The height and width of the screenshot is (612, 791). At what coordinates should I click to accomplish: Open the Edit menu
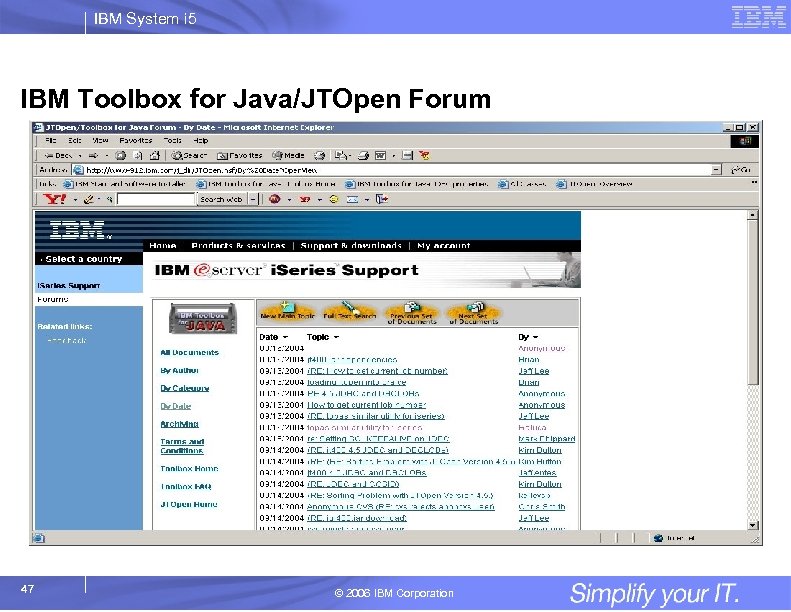75,140
